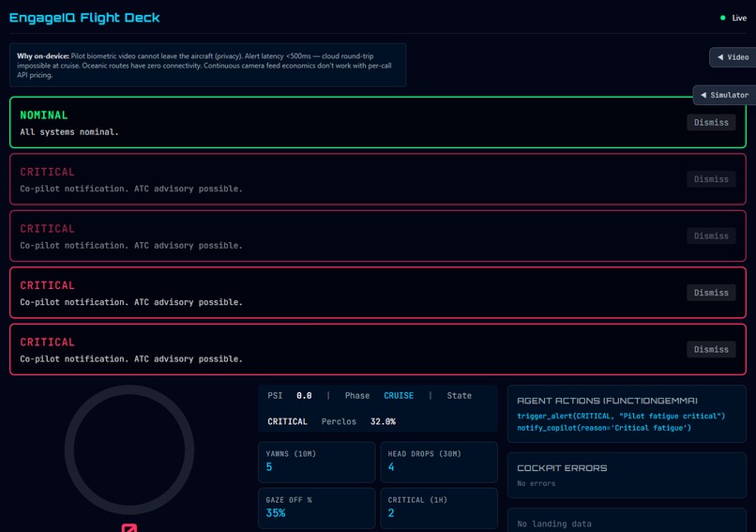Click the green Live status dot
Image resolution: width=756 pixels, height=532 pixels.
click(722, 18)
